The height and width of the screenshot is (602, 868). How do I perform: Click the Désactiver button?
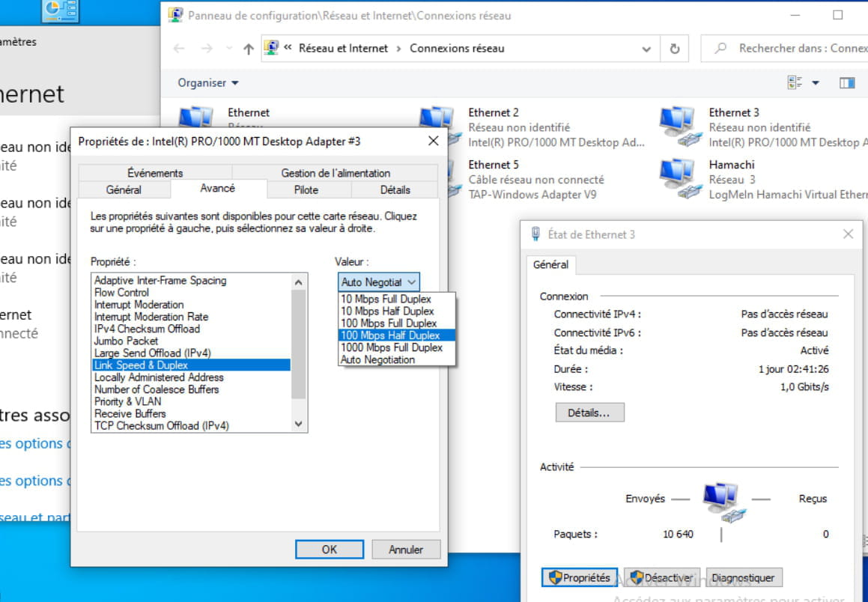[x=662, y=577]
